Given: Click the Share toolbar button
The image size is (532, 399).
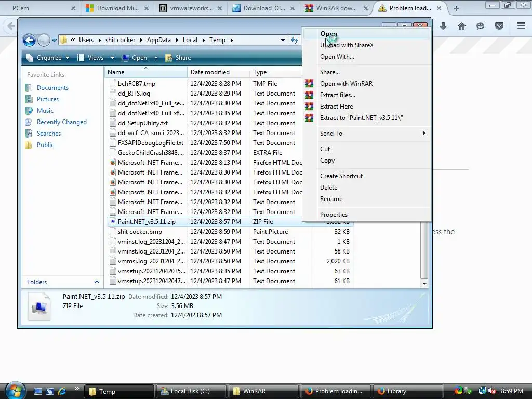Looking at the screenshot, I should [178, 58].
